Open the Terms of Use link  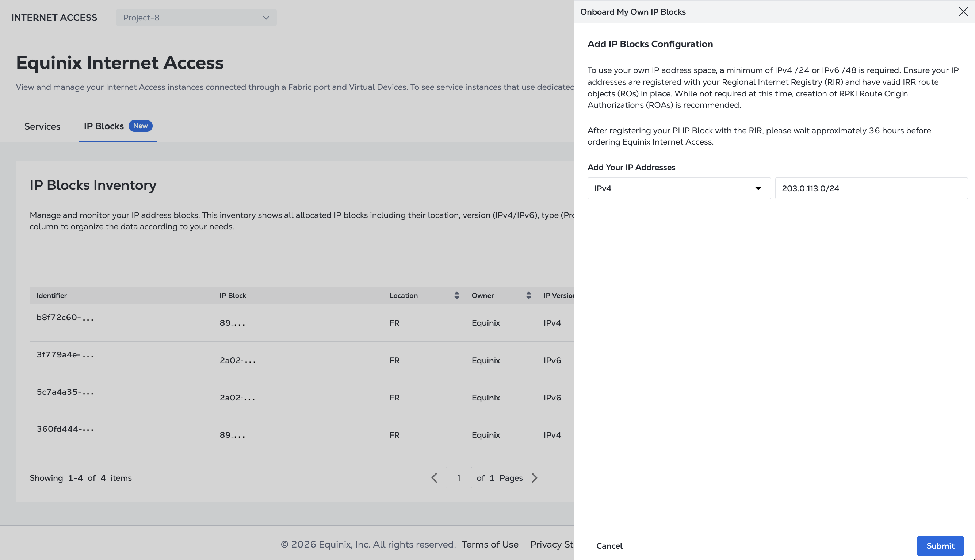[490, 545]
